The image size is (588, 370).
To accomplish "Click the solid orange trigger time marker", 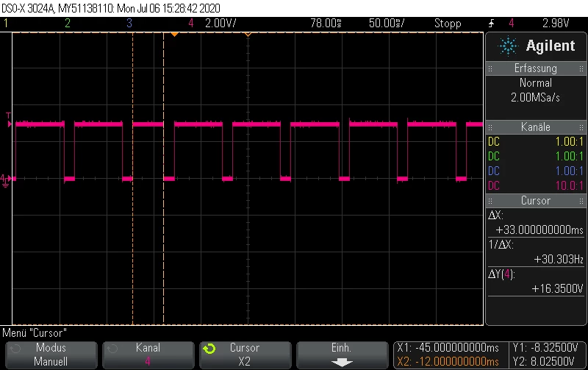I will (x=174, y=35).
